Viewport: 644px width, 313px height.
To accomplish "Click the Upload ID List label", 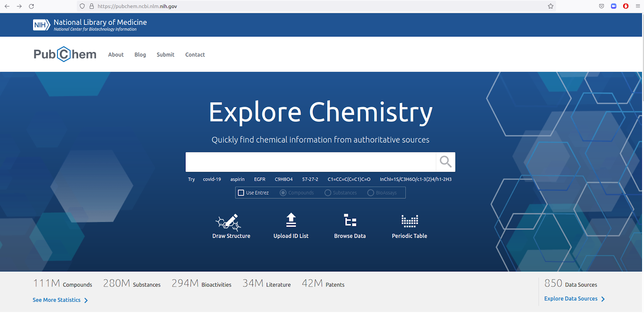I will click(x=291, y=236).
